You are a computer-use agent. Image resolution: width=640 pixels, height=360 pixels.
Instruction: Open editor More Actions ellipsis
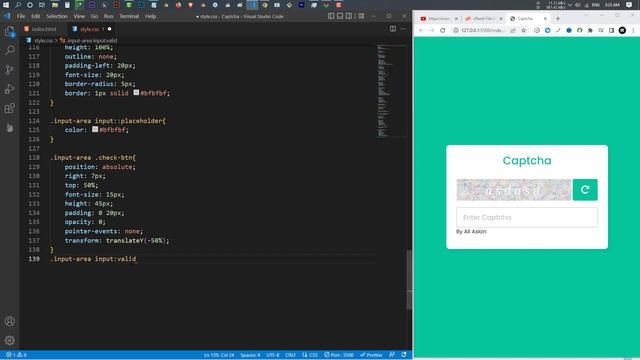tap(403, 29)
